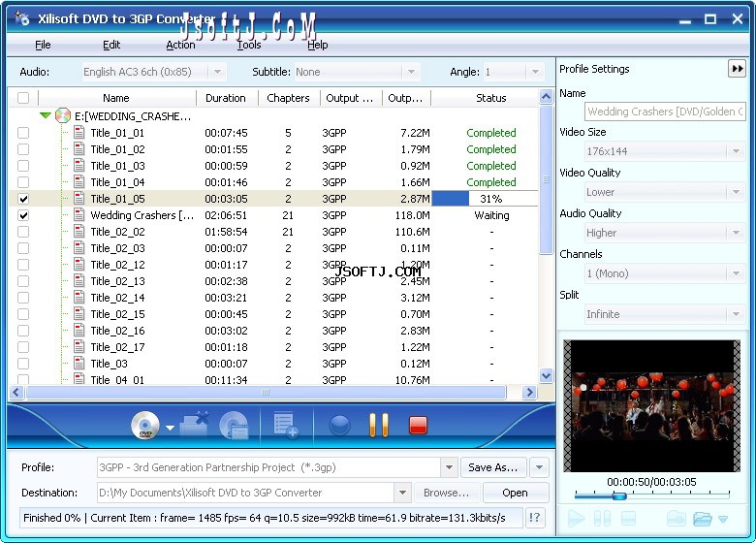Open the Audio track dropdown
The width and height of the screenshot is (756, 543).
(x=217, y=72)
